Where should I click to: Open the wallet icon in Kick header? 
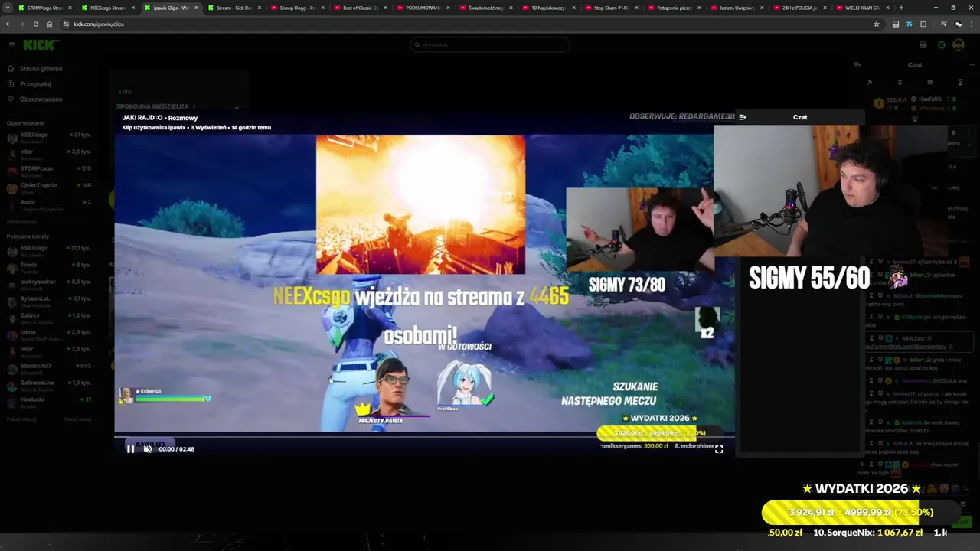coord(923,45)
